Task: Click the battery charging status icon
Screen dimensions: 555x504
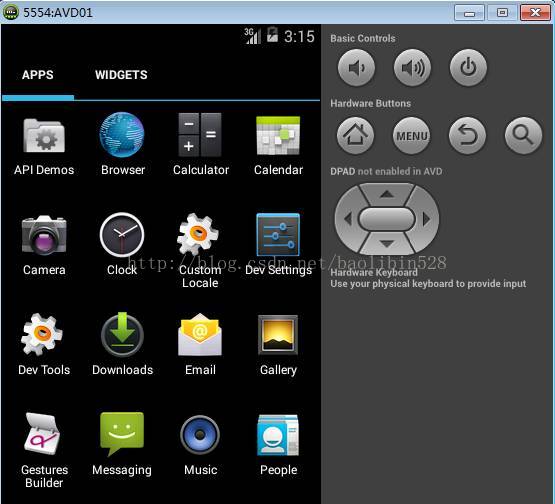Action: point(272,35)
